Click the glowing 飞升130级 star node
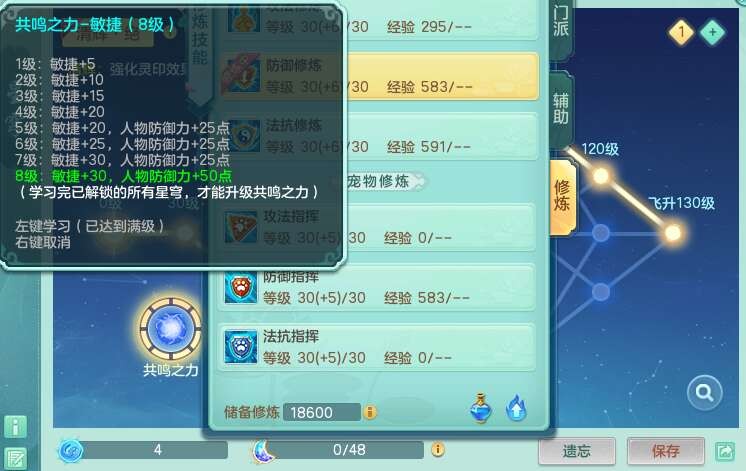This screenshot has width=746, height=471. [672, 233]
